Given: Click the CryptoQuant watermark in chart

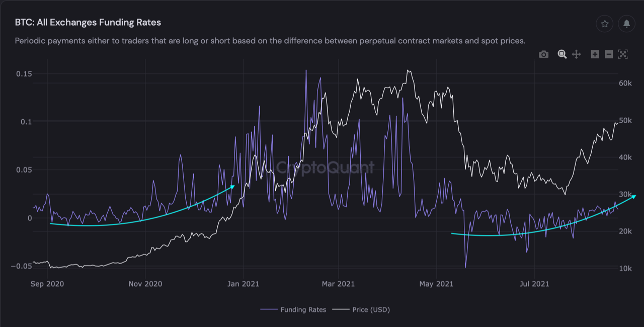Looking at the screenshot, I should click(x=326, y=167).
